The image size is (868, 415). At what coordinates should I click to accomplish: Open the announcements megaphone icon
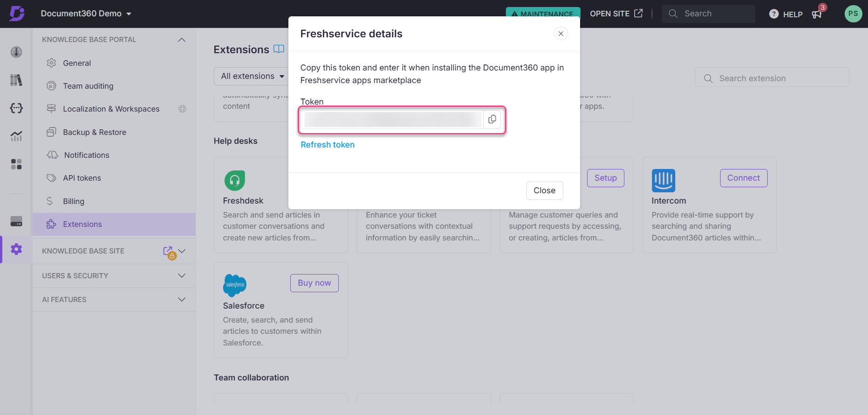(x=817, y=14)
